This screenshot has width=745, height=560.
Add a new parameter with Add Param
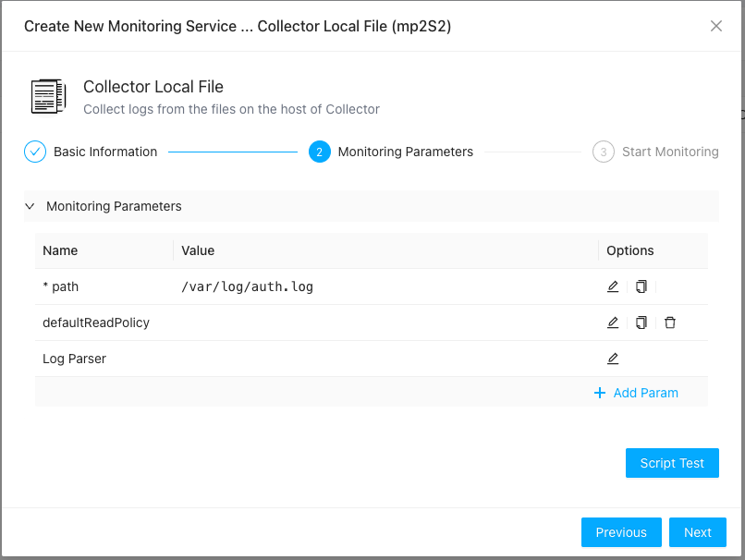click(636, 393)
